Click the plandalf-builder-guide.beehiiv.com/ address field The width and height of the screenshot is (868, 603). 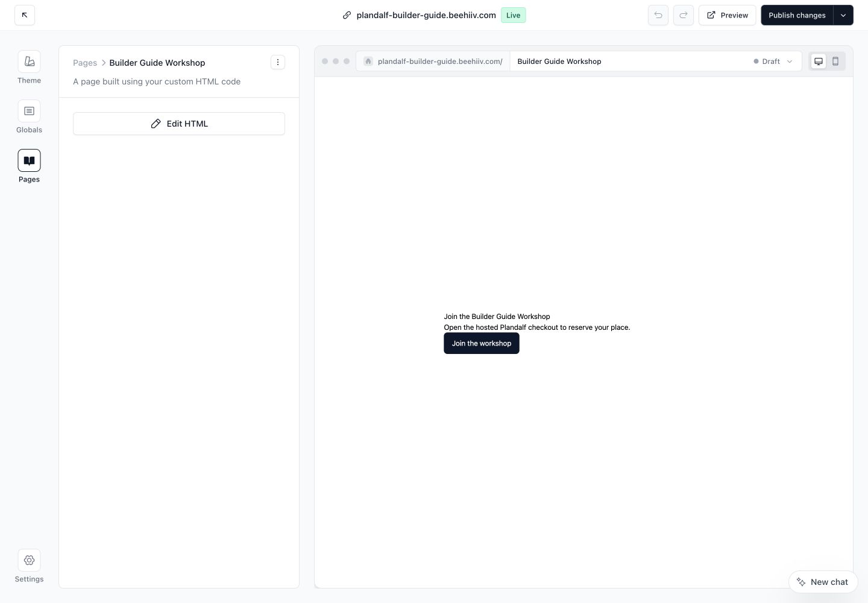pos(433,61)
